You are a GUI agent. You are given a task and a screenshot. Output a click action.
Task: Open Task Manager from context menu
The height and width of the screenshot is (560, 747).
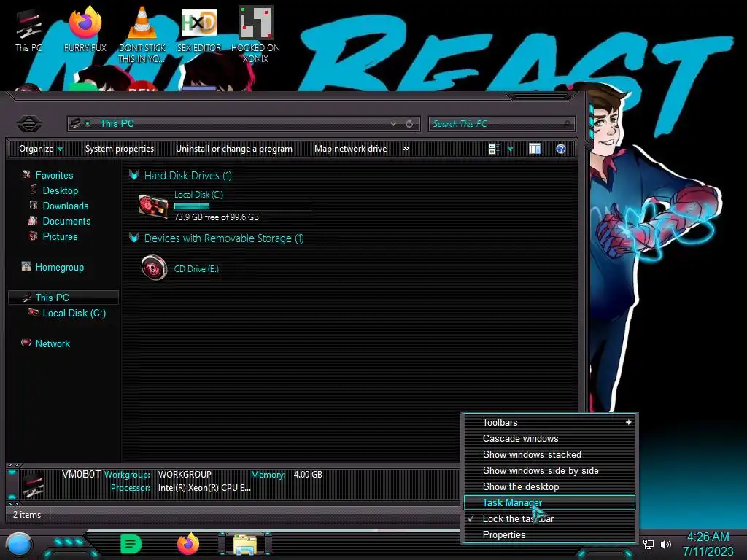click(x=549, y=502)
